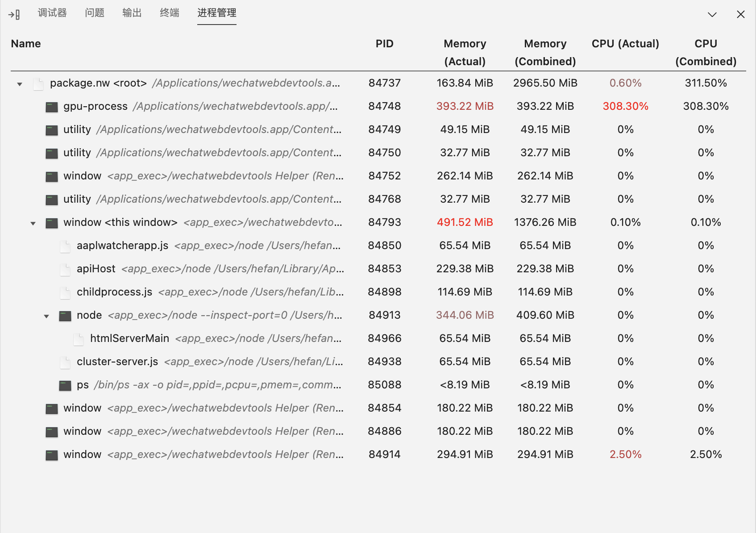Viewport: 756px width, 533px height.
Task: Click the childprocess.js file icon
Action: [65, 292]
